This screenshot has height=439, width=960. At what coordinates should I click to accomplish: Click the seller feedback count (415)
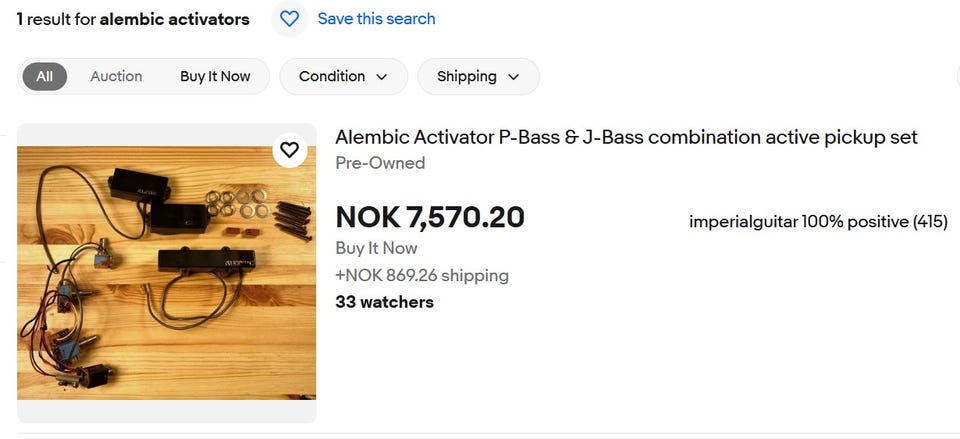pos(930,221)
